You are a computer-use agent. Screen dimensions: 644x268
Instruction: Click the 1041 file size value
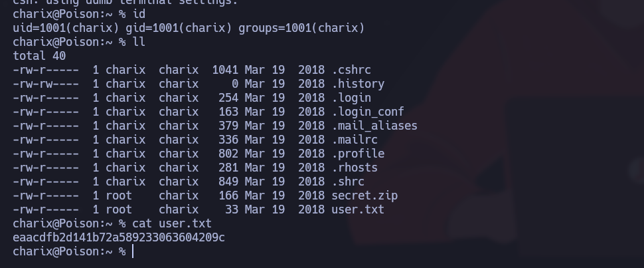click(x=225, y=70)
